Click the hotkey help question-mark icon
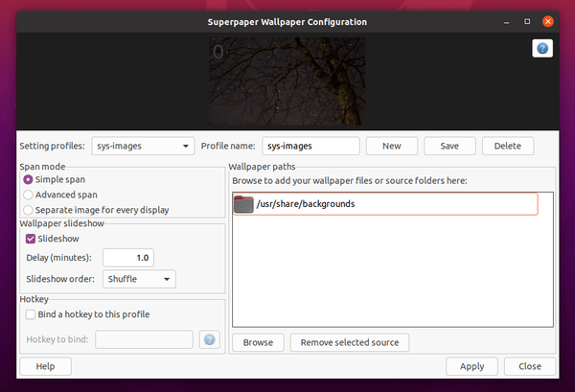Image resolution: width=575 pixels, height=392 pixels. point(209,339)
